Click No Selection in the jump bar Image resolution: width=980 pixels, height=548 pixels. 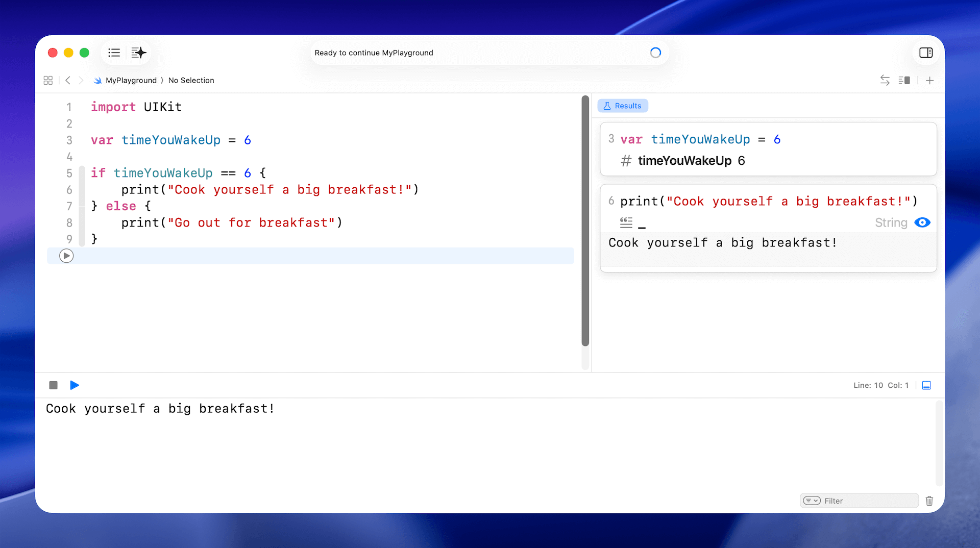191,80
